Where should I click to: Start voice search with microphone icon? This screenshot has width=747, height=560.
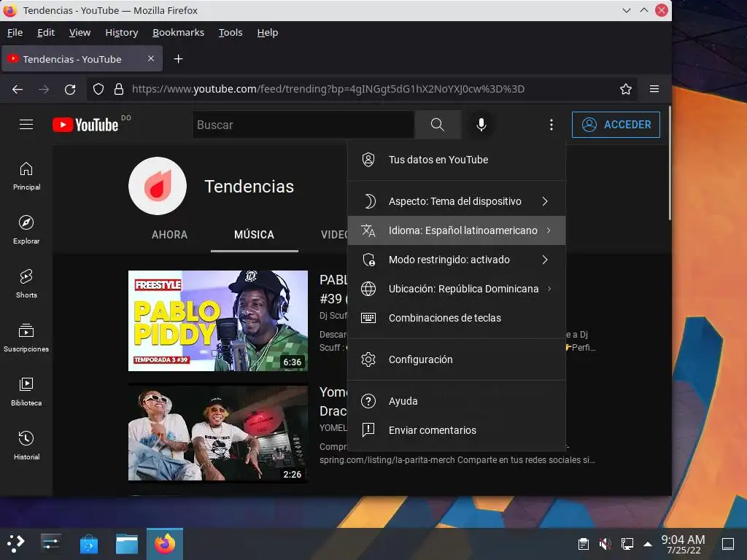[481, 125]
